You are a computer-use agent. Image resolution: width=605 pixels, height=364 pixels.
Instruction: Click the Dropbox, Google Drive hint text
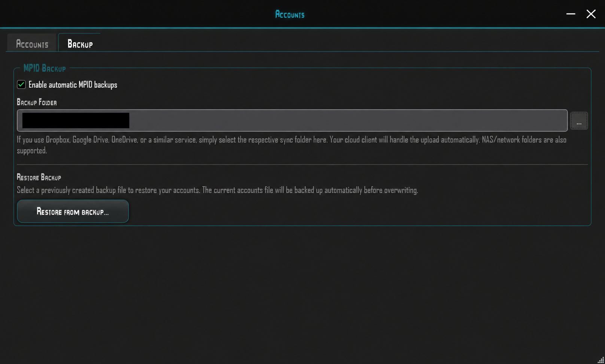(x=292, y=145)
